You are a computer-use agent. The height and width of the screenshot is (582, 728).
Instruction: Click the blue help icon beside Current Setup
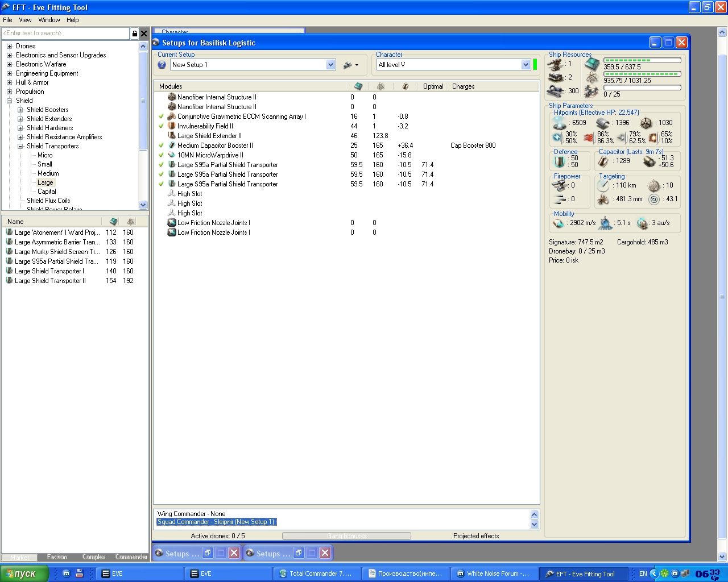(162, 65)
